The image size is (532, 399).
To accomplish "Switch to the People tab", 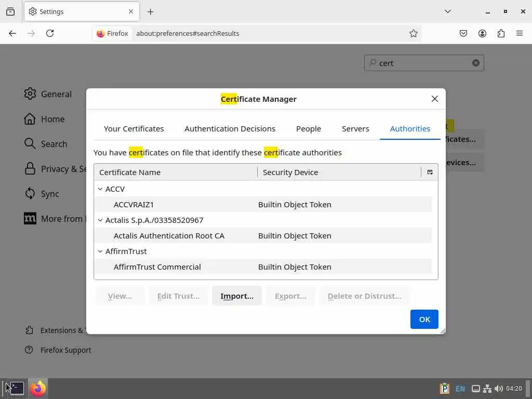I will 309,129.
